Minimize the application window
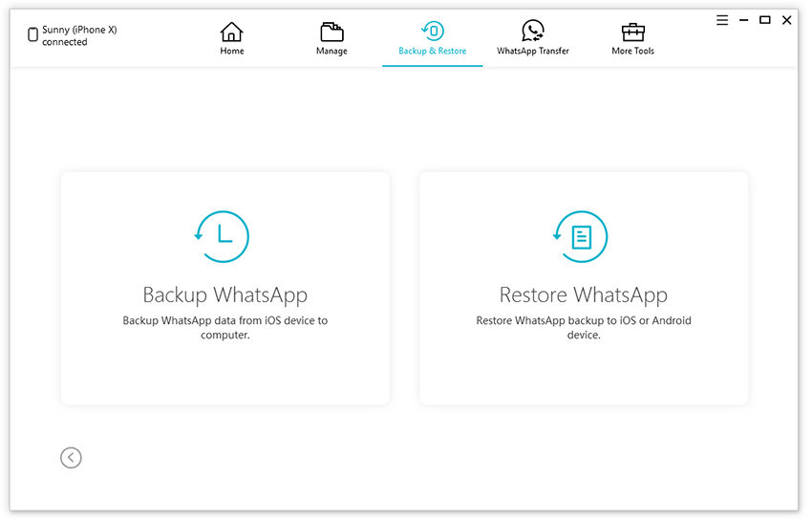812x523 pixels. [x=744, y=20]
